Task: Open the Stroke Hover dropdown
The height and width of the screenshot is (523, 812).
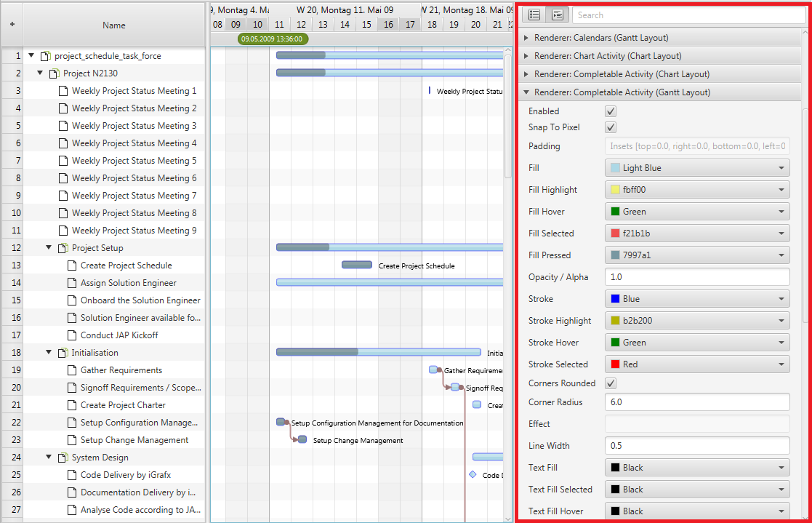Action: coord(697,342)
